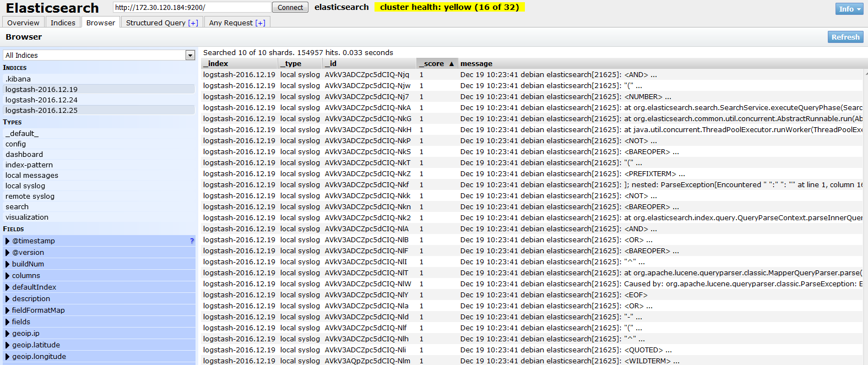Click the sort arrow in the _score header

(452, 64)
